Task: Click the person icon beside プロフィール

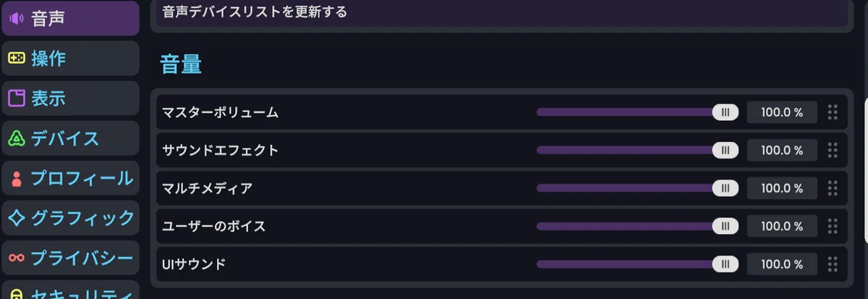Action: click(17, 178)
